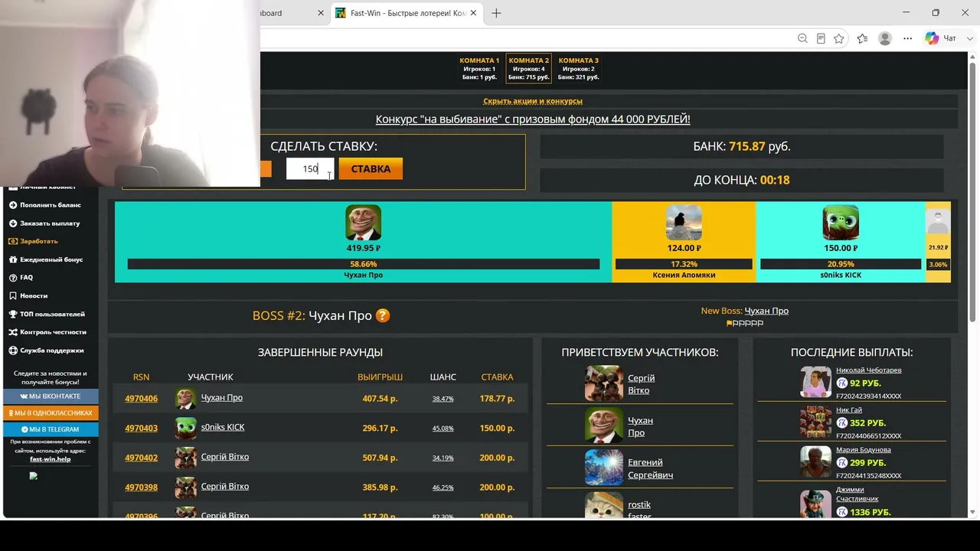Click Мария Бодунова payout avatar
This screenshot has width=980, height=551.
tap(815, 461)
